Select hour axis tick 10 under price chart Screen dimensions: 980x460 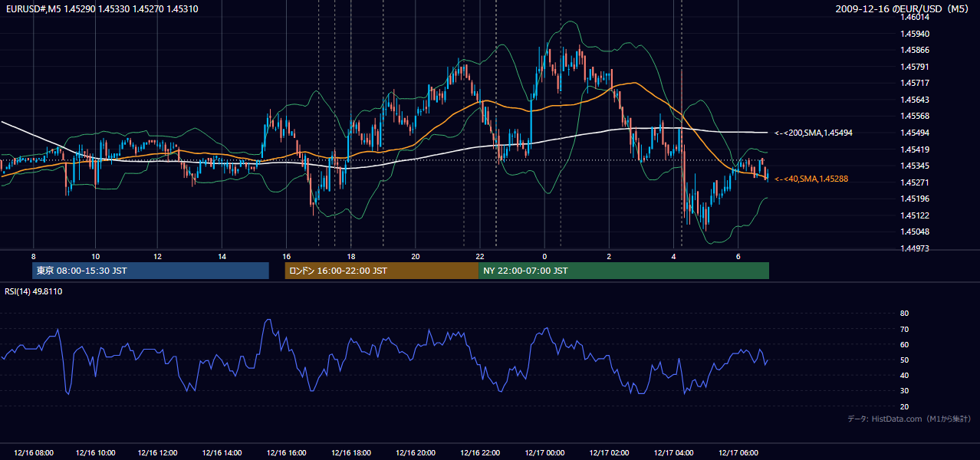pos(95,256)
